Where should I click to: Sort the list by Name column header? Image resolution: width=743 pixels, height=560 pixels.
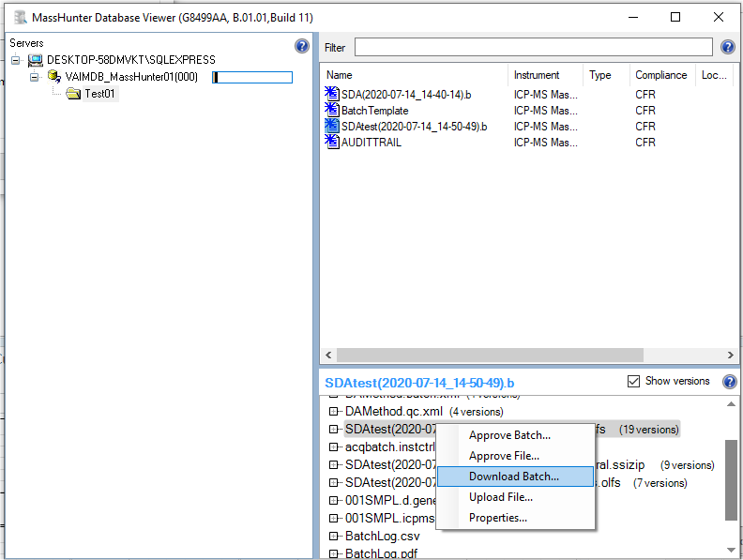(415, 75)
